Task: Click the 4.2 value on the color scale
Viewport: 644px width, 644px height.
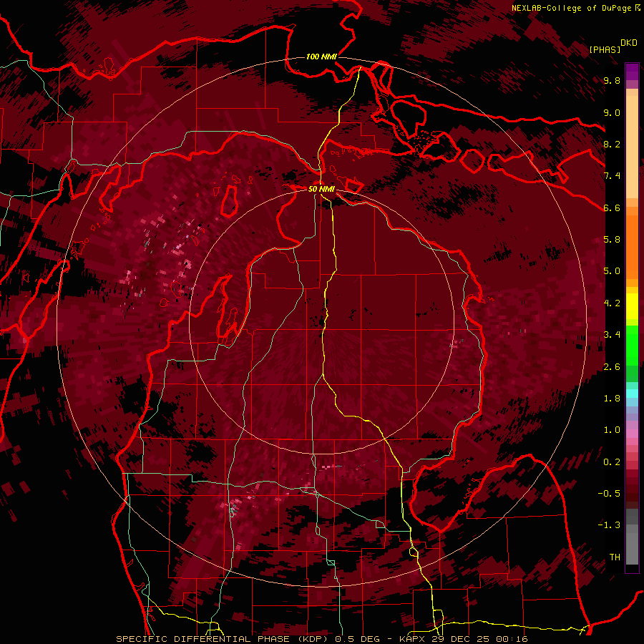Action: 612,303
